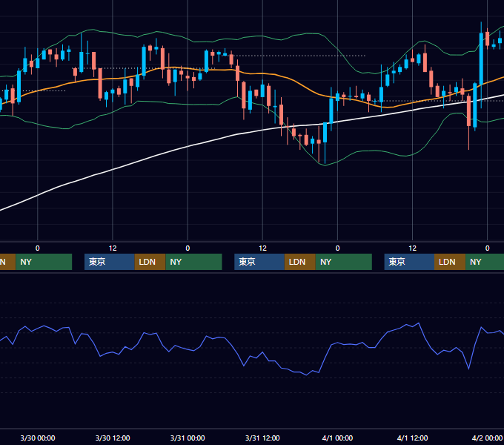Select the 東京 session block on 4/1
The height and width of the screenshot is (445, 504).
pos(409,262)
